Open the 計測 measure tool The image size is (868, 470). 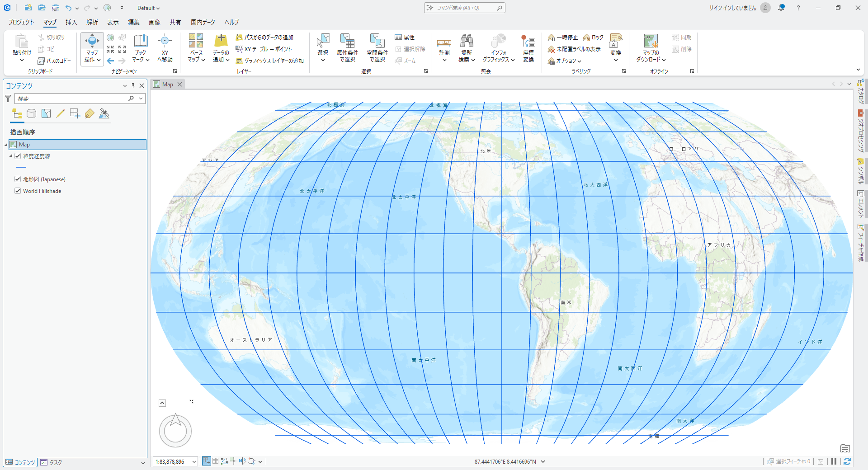pos(444,43)
